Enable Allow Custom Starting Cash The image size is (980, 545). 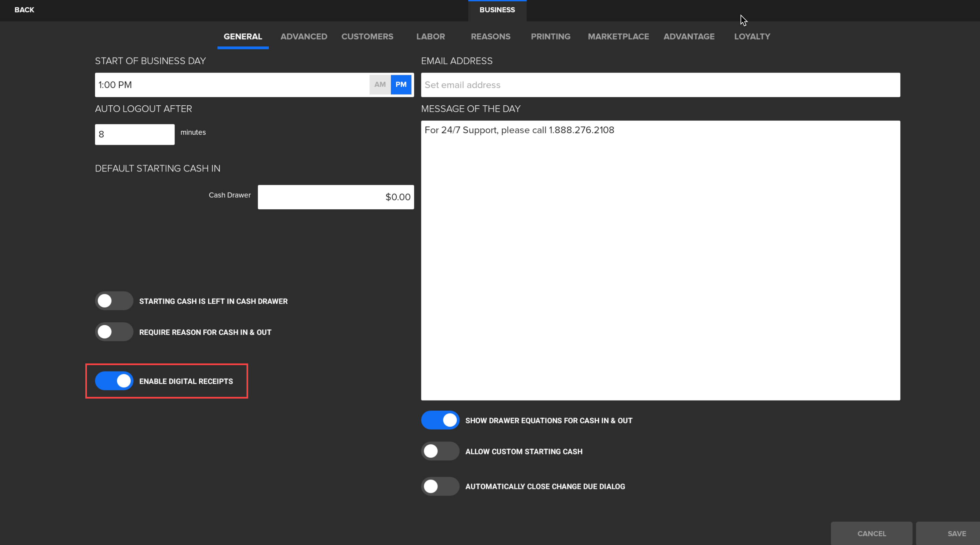point(440,451)
